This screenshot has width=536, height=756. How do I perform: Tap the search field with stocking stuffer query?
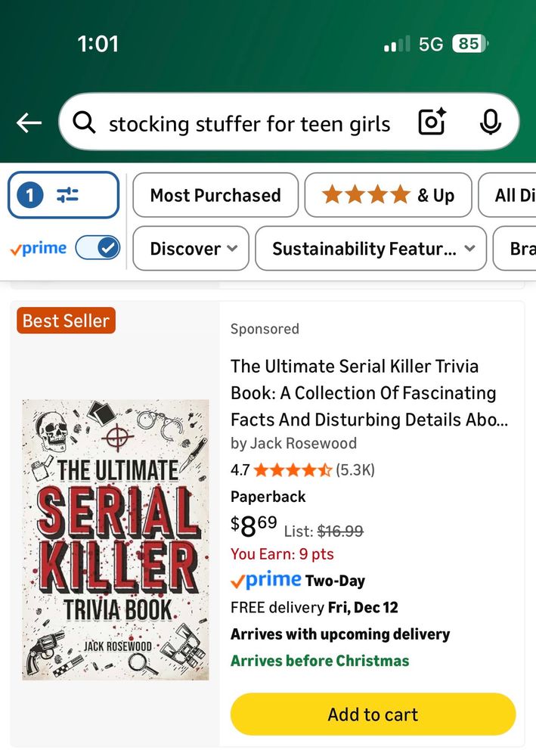pos(249,123)
